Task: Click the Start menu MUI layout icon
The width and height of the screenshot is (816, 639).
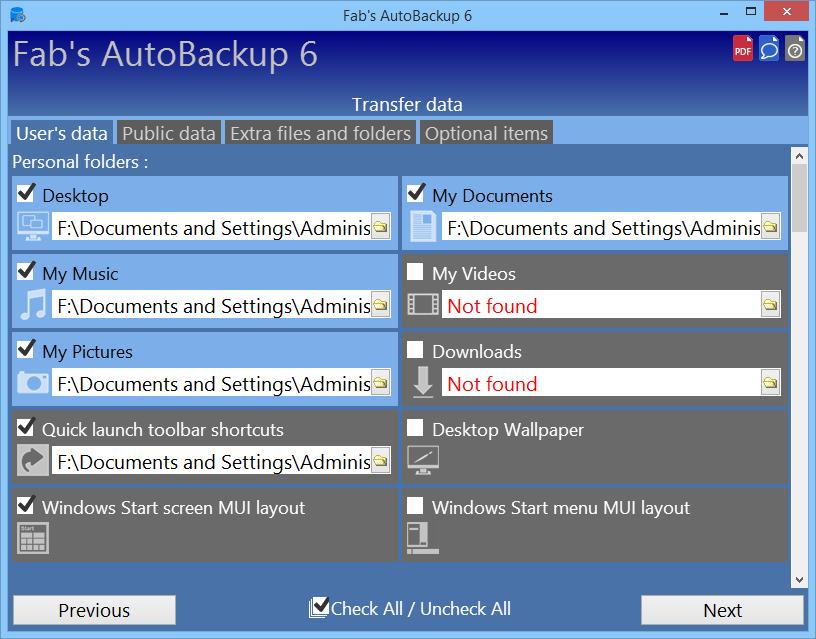Action: [x=423, y=538]
